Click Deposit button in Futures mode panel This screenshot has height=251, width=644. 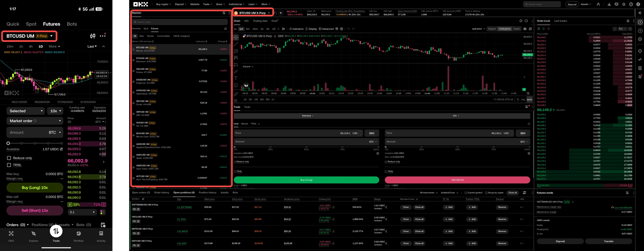point(560,241)
